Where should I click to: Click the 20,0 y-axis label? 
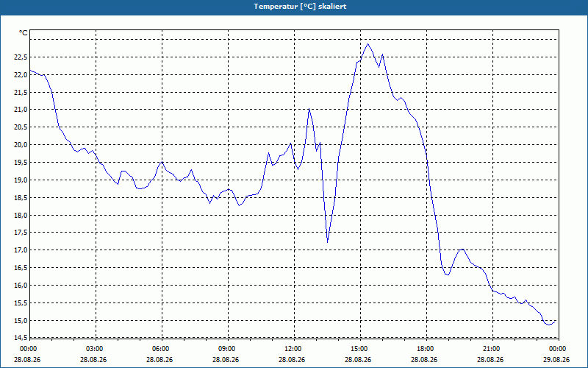click(x=21, y=145)
